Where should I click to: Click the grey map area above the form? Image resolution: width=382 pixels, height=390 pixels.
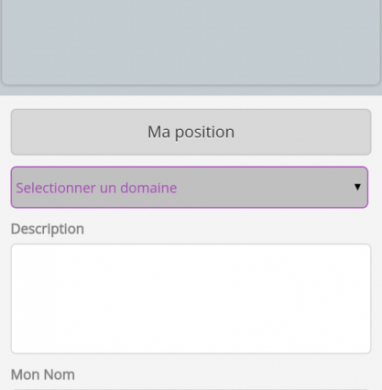pyautogui.click(x=191, y=42)
